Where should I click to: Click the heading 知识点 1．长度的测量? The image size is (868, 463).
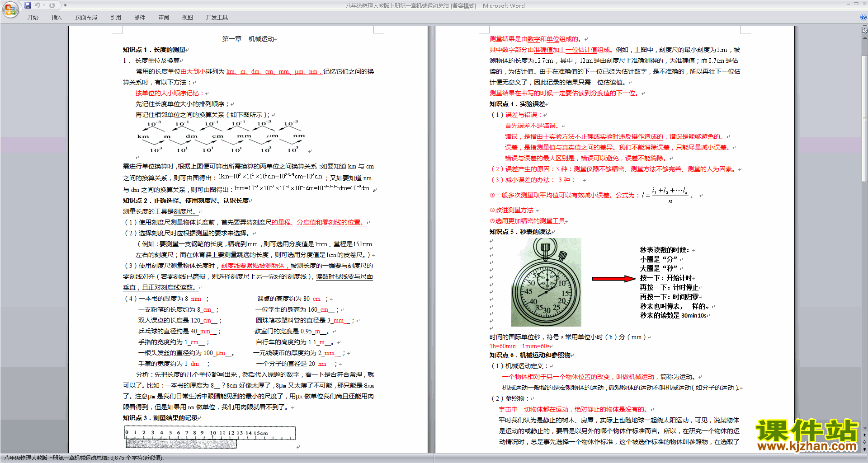click(x=154, y=50)
